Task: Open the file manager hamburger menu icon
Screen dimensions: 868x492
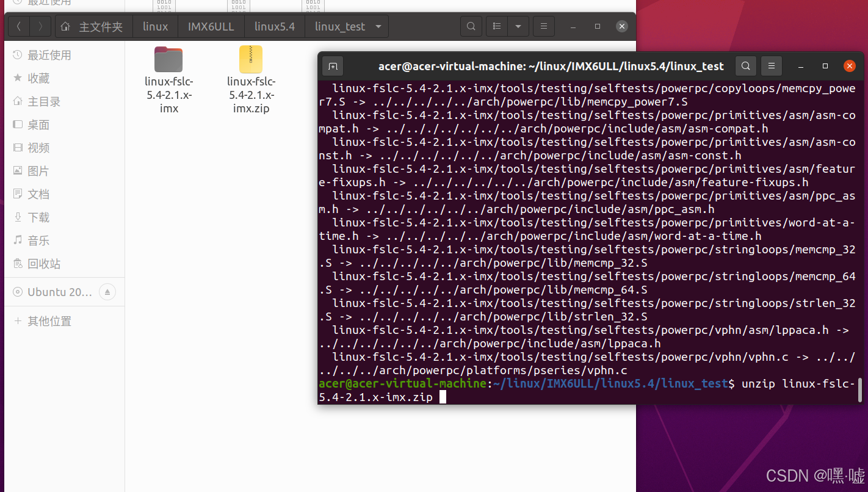Action: point(543,26)
